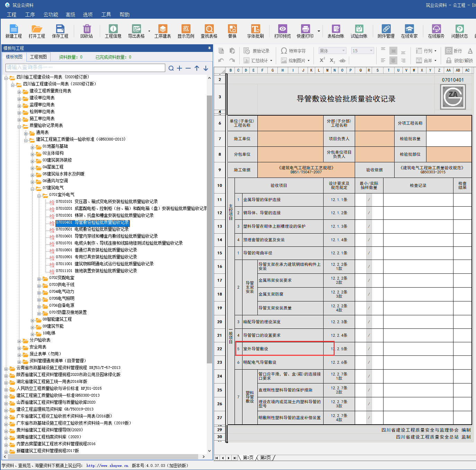Expand the 01地基与基础 node
This screenshot has width=476, height=470.
pos(33,147)
